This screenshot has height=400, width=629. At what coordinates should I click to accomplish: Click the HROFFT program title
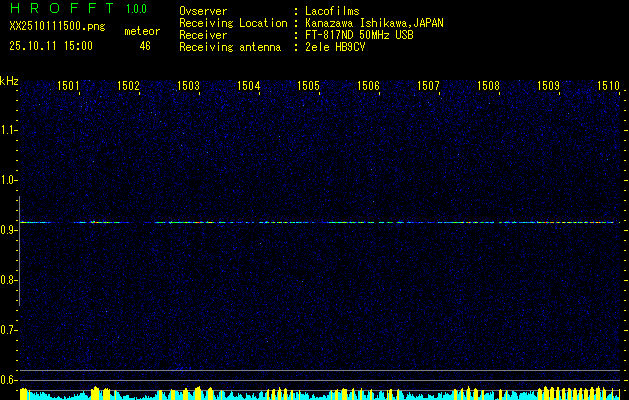coord(58,10)
